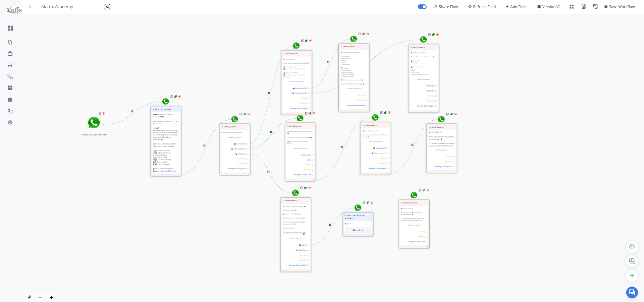Toggle the blue workflow active switch
This screenshot has width=644, height=302.
(422, 7)
